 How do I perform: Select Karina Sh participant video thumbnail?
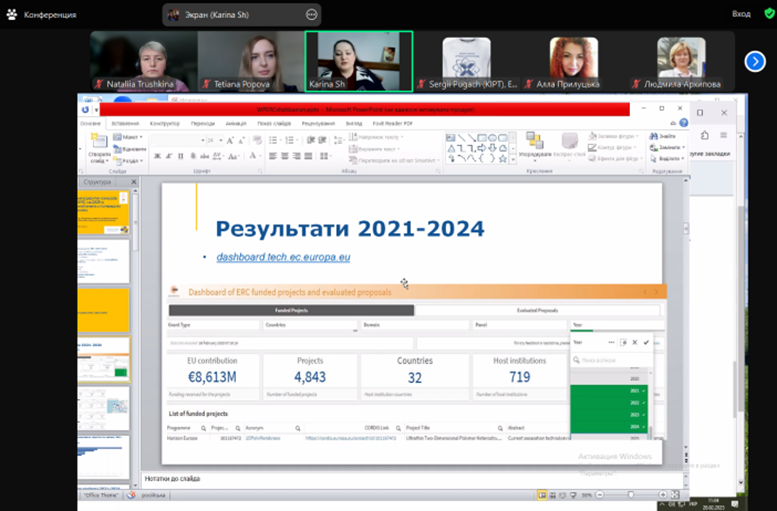pos(358,61)
